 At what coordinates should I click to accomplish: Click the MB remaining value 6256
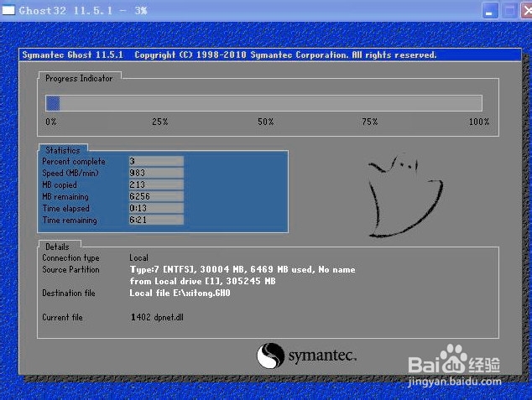pyautogui.click(x=156, y=196)
